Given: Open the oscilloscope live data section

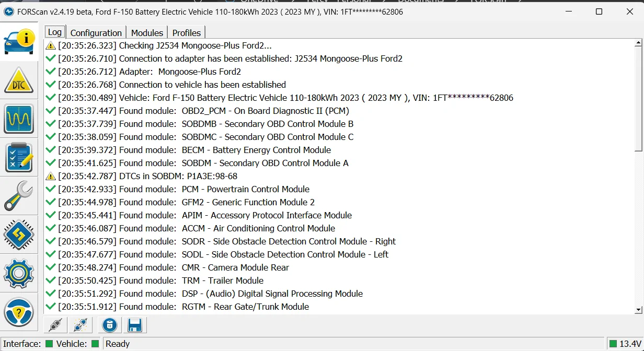Looking at the screenshot, I should (x=19, y=119).
